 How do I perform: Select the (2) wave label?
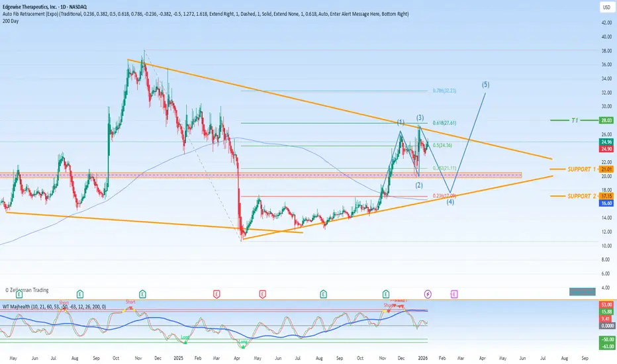pyautogui.click(x=418, y=185)
